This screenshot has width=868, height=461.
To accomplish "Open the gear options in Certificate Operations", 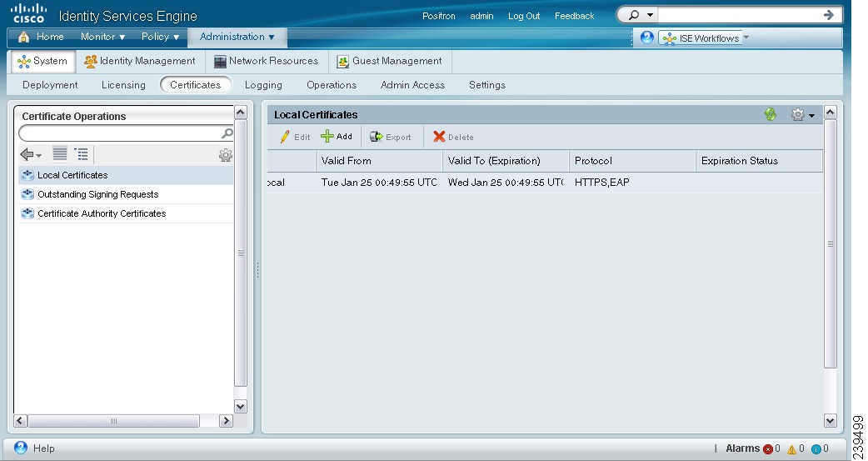I will 225,155.
